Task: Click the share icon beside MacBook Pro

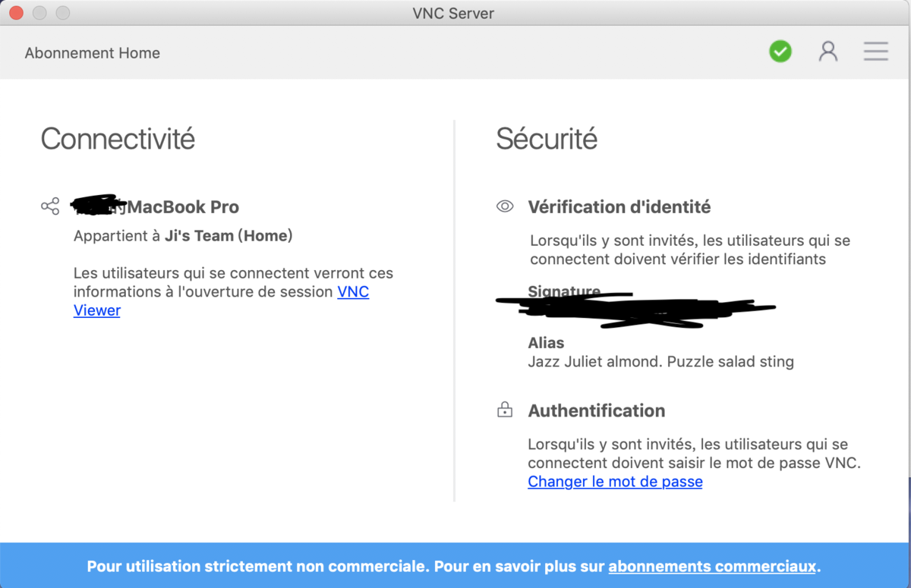Action: tap(50, 206)
